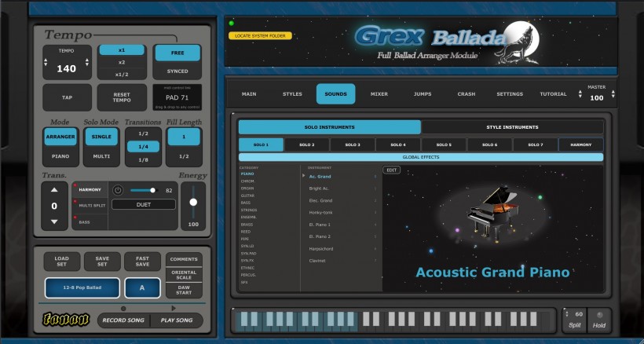Switch tempo mode to SYNCED
This screenshot has width=644, height=344.
[177, 71]
